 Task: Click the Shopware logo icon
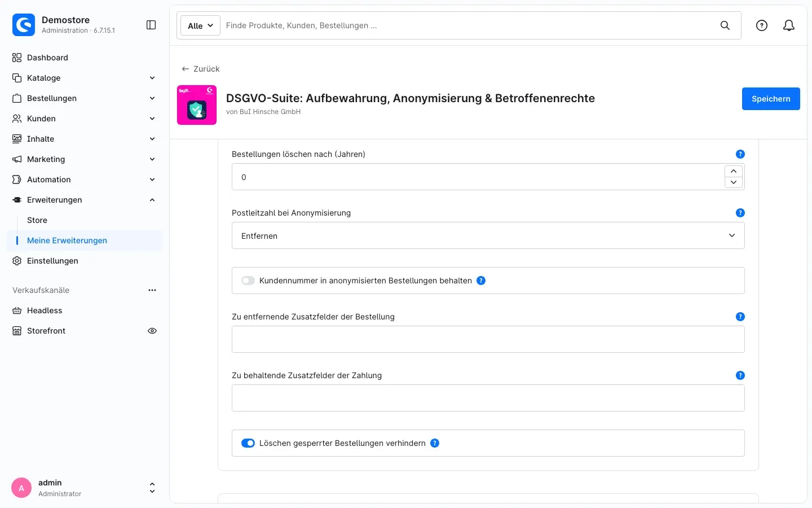(24, 25)
